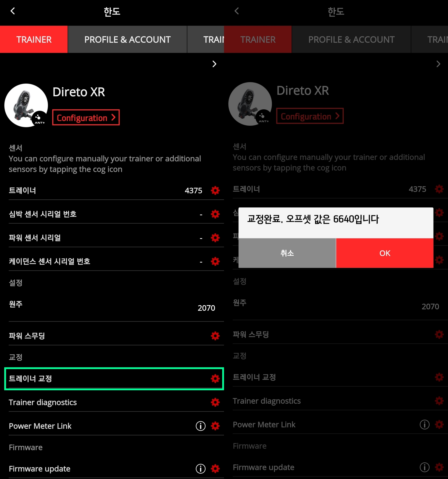Open Power Meter Link cog on left screen
The width and height of the screenshot is (448, 479).
215,426
